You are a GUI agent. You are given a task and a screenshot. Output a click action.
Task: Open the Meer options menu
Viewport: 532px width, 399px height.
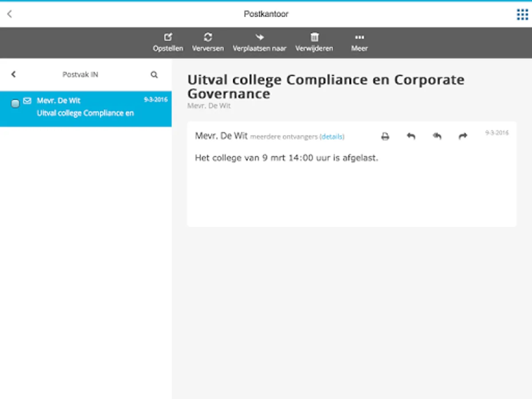tap(360, 43)
